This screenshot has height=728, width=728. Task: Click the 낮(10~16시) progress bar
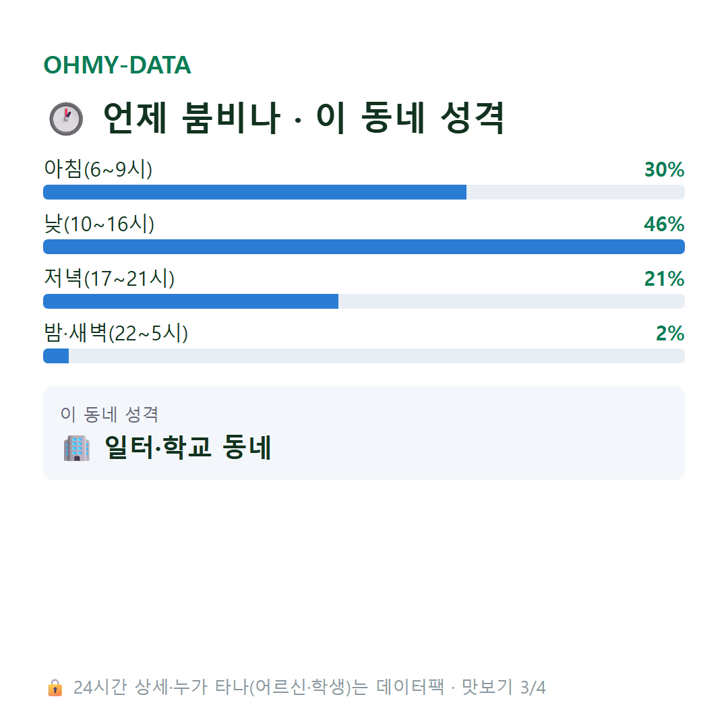[364, 247]
